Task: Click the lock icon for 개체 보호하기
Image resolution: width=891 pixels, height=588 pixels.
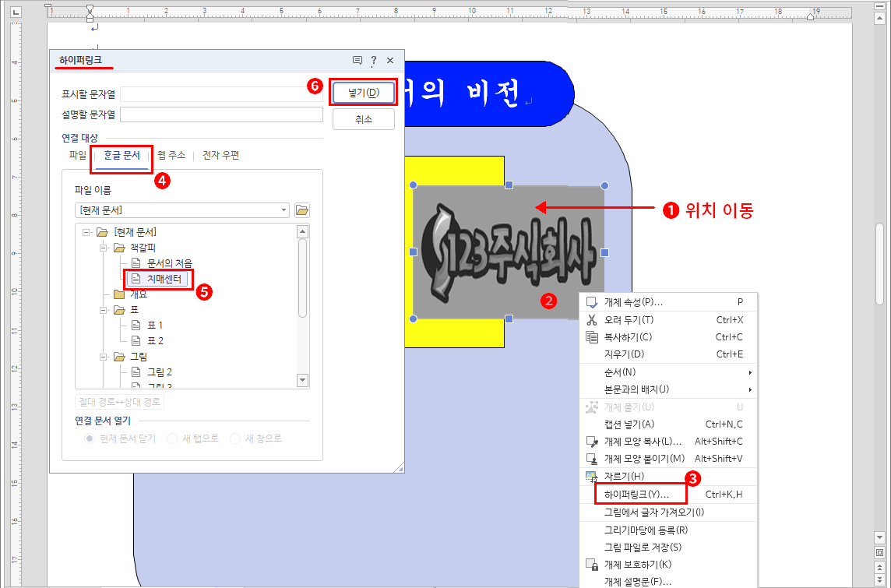Action: coord(592,565)
